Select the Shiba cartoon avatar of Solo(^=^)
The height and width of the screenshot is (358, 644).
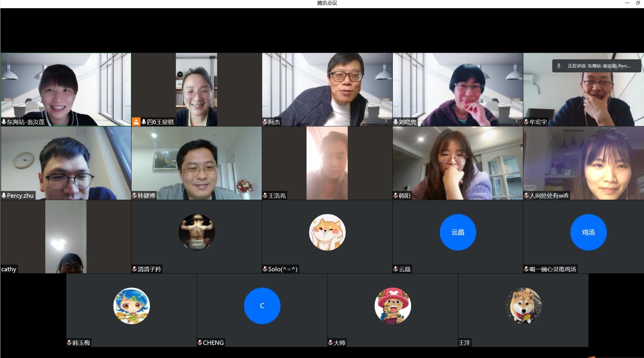pos(327,232)
